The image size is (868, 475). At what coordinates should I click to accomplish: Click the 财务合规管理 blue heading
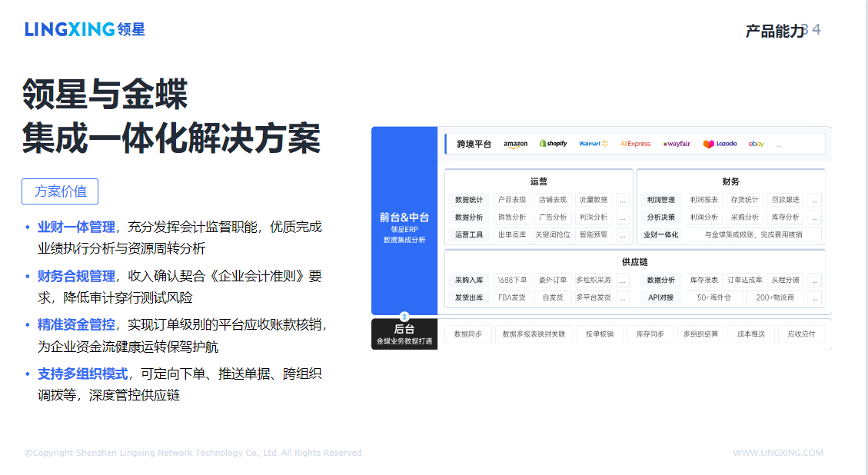[76, 276]
